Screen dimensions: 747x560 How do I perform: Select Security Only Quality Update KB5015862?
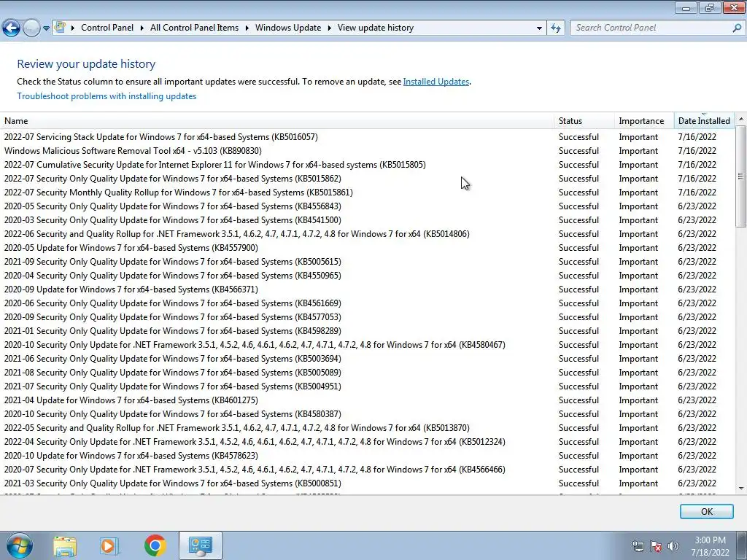pyautogui.click(x=367, y=179)
